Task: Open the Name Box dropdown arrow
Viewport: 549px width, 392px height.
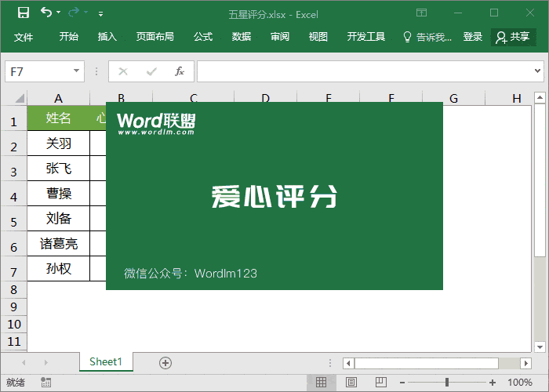Action: pos(76,71)
